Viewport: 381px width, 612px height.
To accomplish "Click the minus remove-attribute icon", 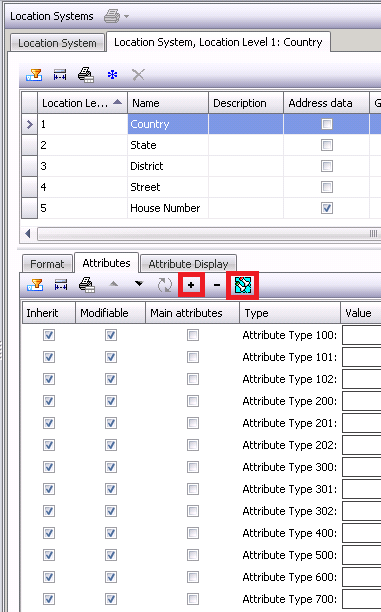I will click(217, 285).
